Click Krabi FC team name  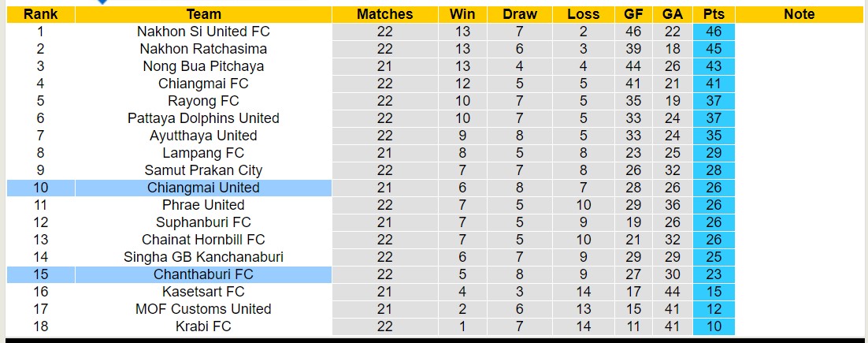(x=203, y=326)
